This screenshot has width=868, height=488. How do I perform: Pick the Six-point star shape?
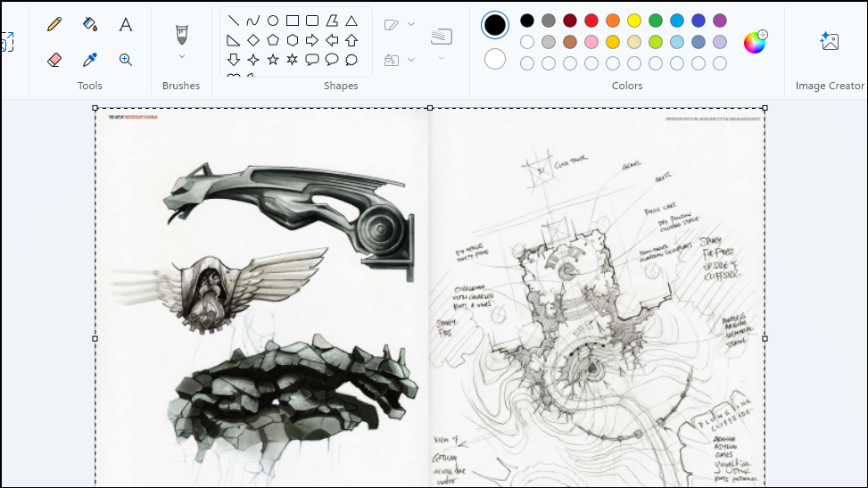click(x=293, y=60)
